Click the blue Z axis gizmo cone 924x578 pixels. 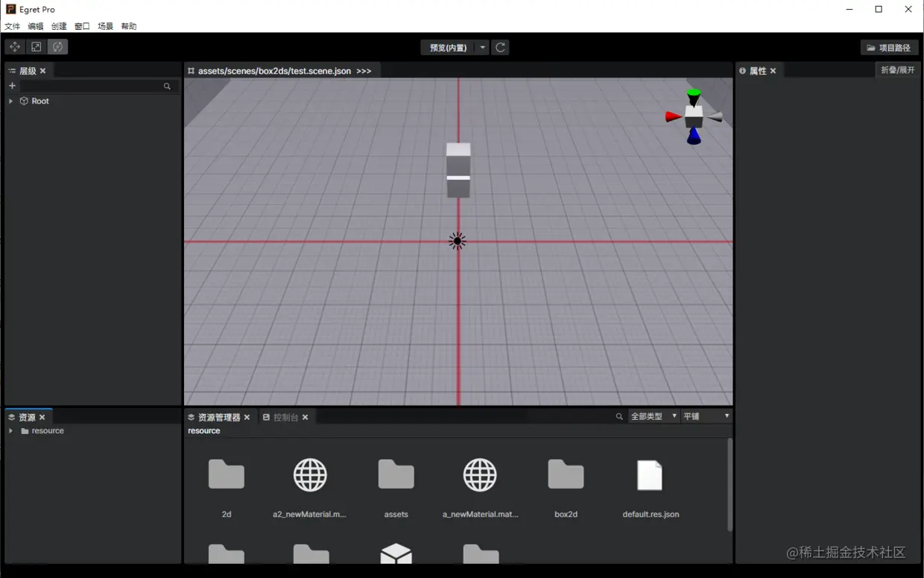click(694, 136)
